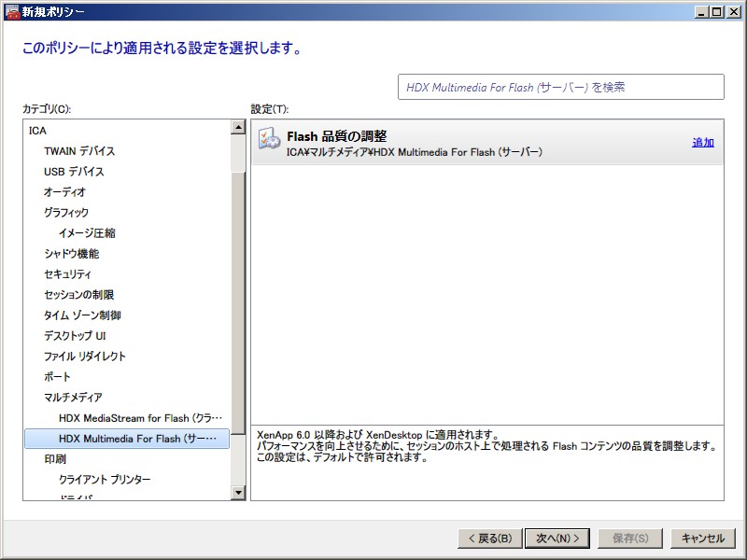Select the マルチメディア category
Screen dimensions: 747x560
(73, 398)
